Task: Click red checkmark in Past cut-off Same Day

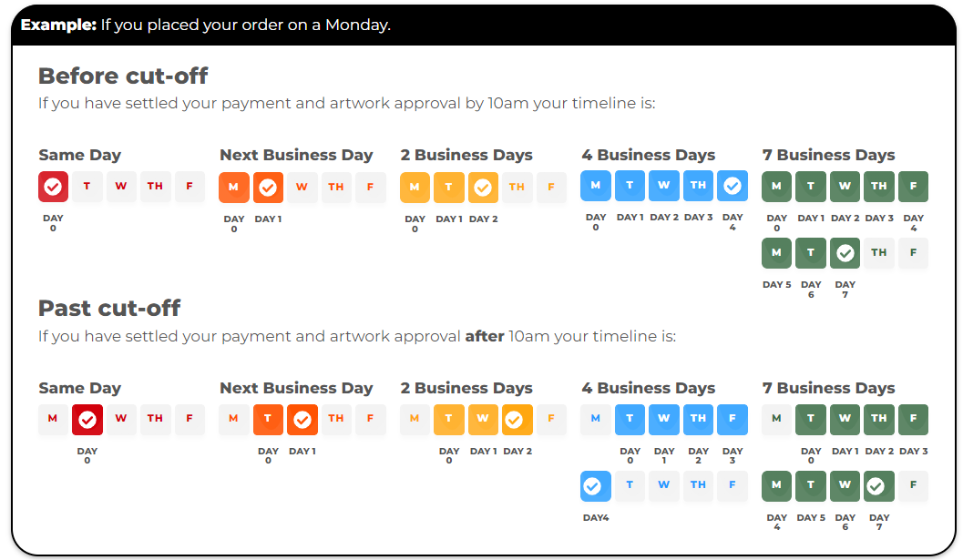Action: pyautogui.click(x=87, y=419)
